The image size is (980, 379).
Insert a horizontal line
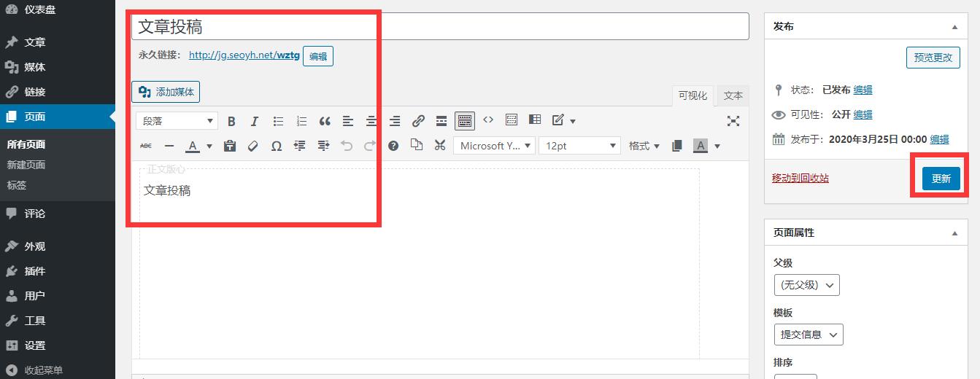coord(169,146)
